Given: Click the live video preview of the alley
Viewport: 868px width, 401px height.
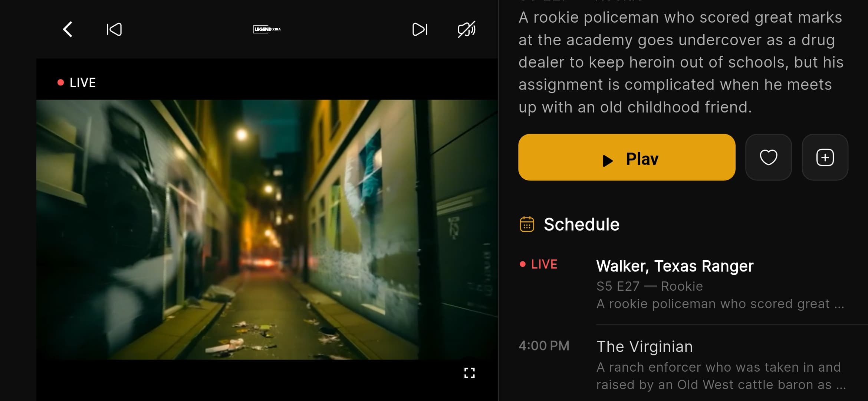Looking at the screenshot, I should tap(267, 229).
